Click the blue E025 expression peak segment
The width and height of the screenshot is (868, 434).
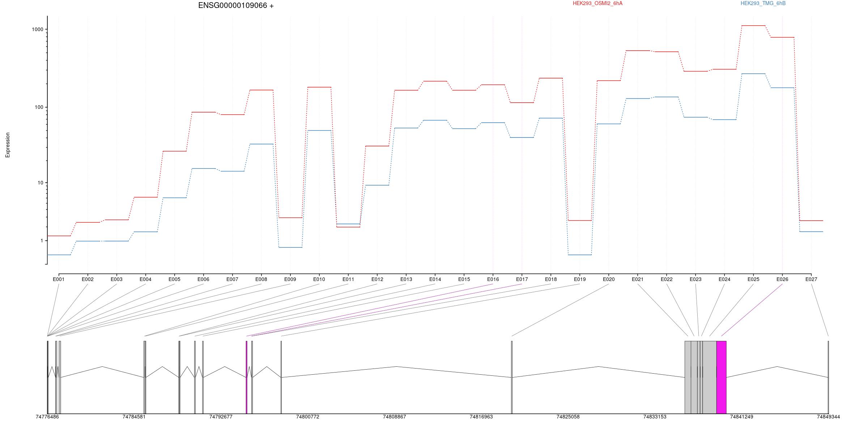pyautogui.click(x=753, y=74)
